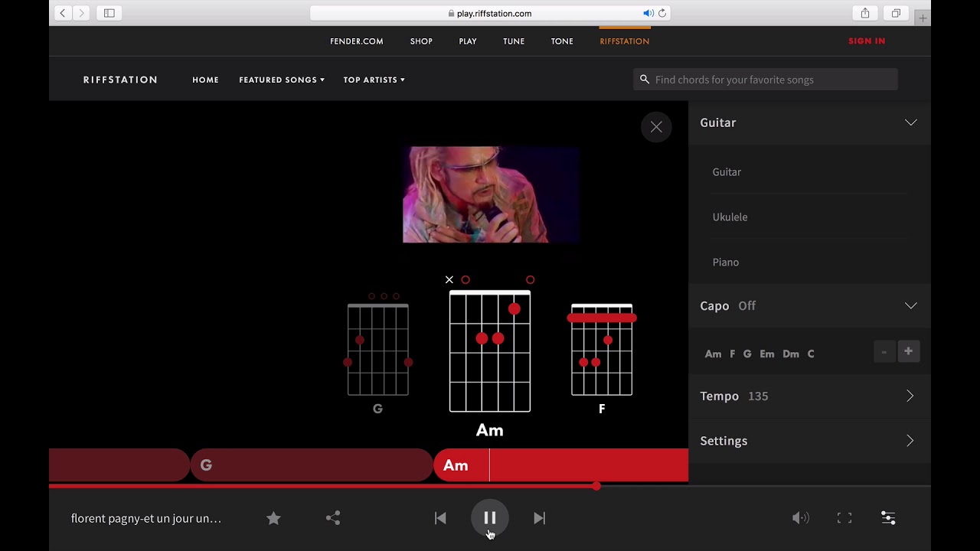Screen dimensions: 980x551
Task: Toggle the Safari sidebar
Action: pos(109,13)
